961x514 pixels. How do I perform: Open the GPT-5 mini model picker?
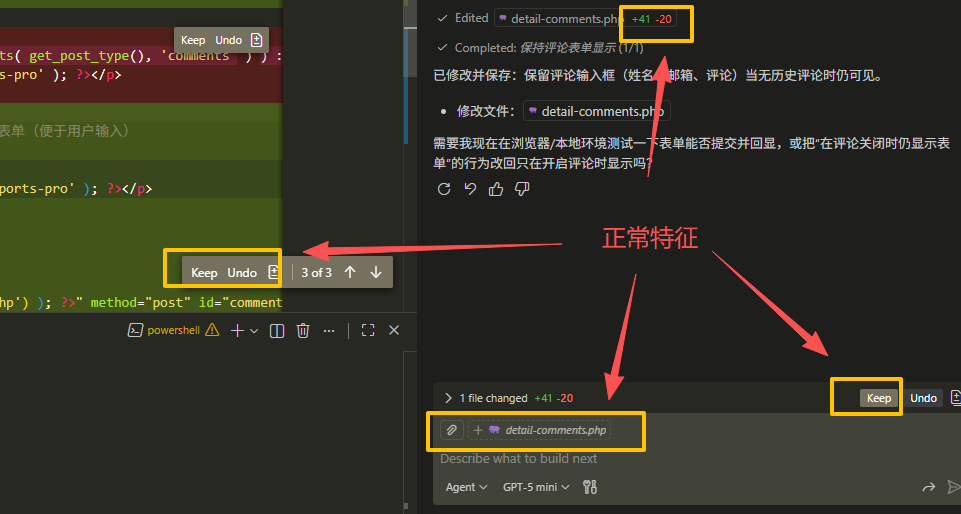[x=536, y=487]
